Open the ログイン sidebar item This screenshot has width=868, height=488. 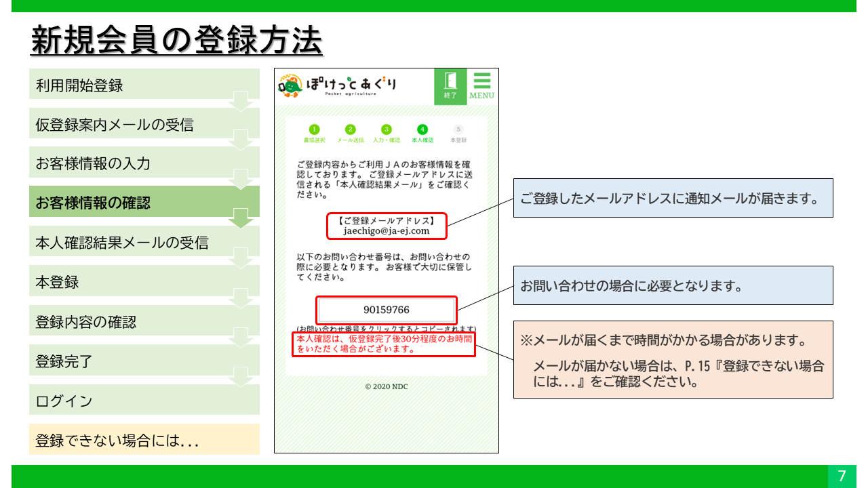pos(144,401)
